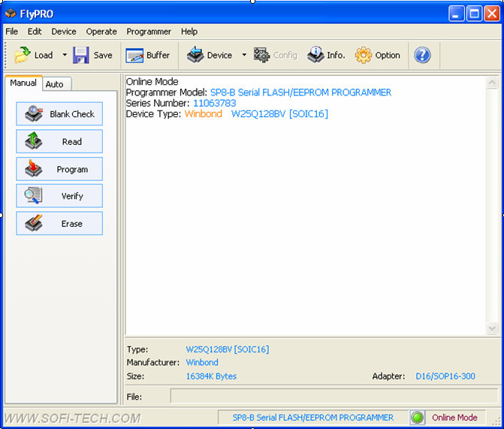Maximize the FlyPRO window
This screenshot has width=504, height=429.
474,14
